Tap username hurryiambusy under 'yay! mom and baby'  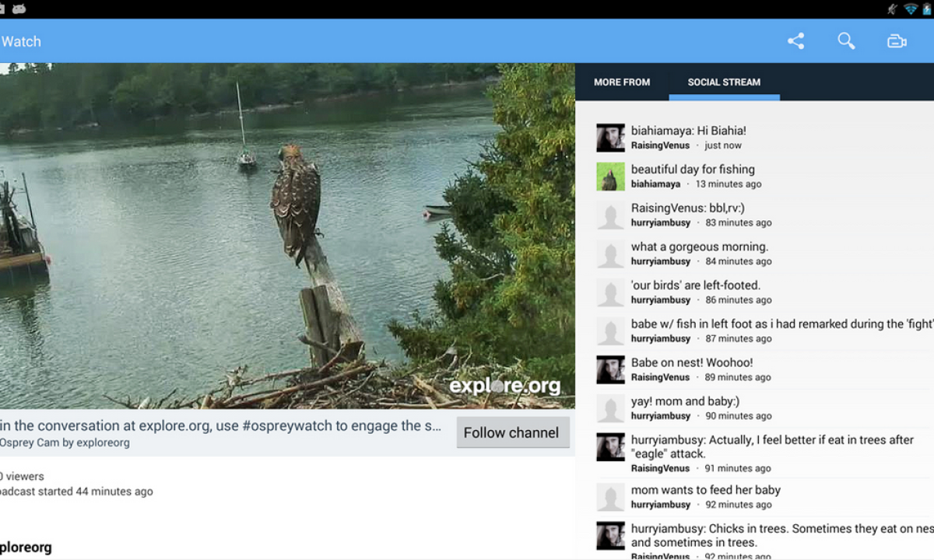tap(661, 416)
